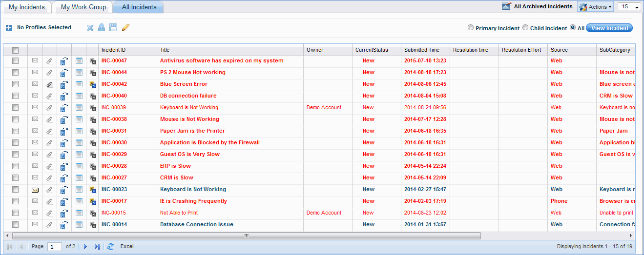Click the horizontal scrollbar right arrow
Viewport: 644px width, 255px height.
point(631,235)
